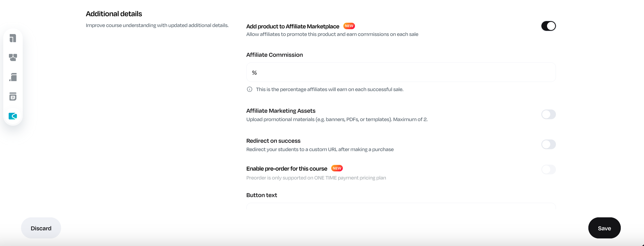Click the info icon below Affiliate Commission

tap(250, 89)
